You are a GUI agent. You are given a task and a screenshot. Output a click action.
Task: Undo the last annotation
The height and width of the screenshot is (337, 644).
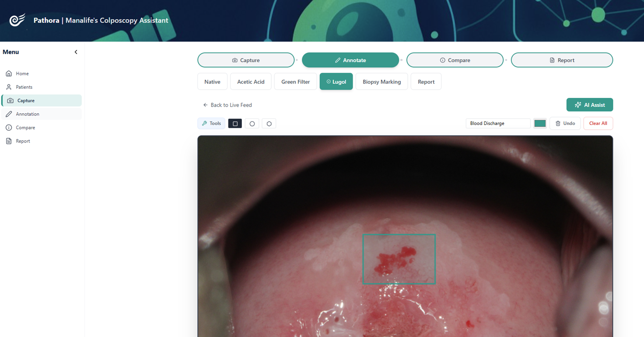click(x=565, y=124)
